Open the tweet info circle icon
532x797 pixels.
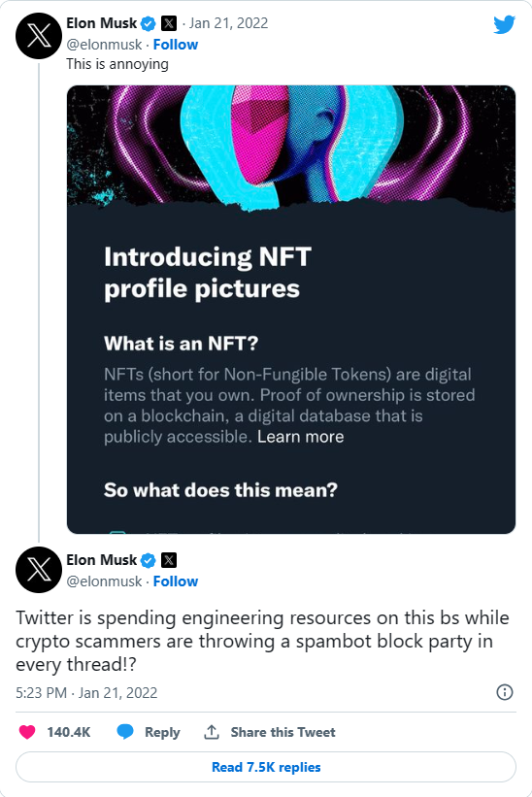[x=505, y=692]
